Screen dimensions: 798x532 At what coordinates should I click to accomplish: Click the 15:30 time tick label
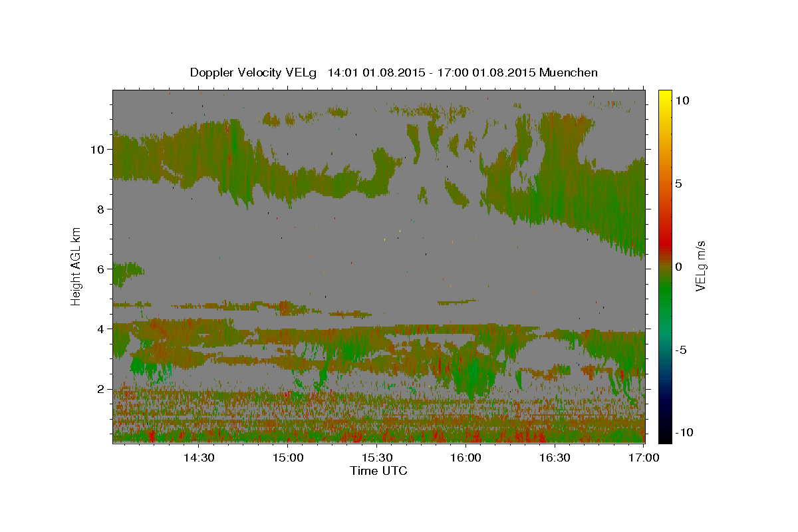click(x=376, y=458)
